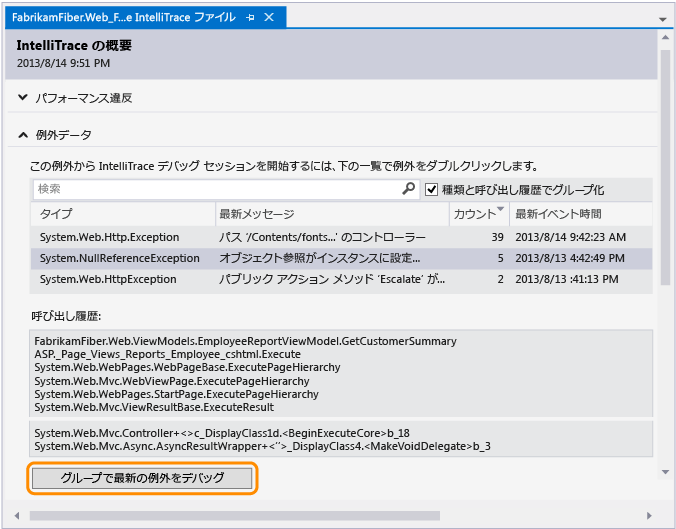Select ASP._Page_Views_Reports_Employee_cshtml.Execute line
This screenshot has height=529, width=676.
(x=167, y=354)
